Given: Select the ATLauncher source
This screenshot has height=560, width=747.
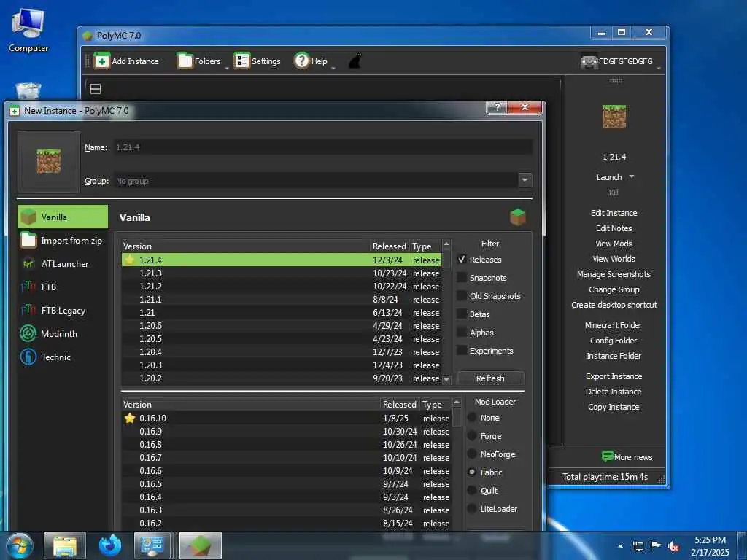Looking at the screenshot, I should [63, 263].
